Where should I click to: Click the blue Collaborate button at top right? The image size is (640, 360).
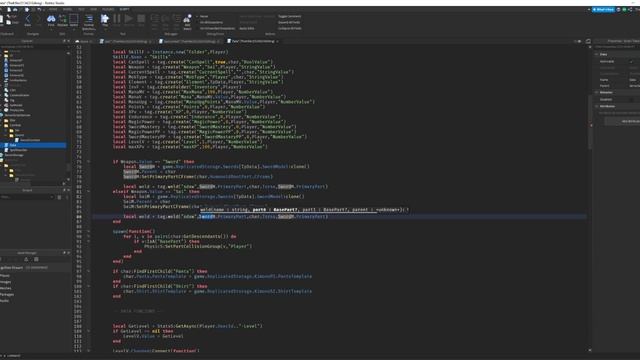coord(603,9)
